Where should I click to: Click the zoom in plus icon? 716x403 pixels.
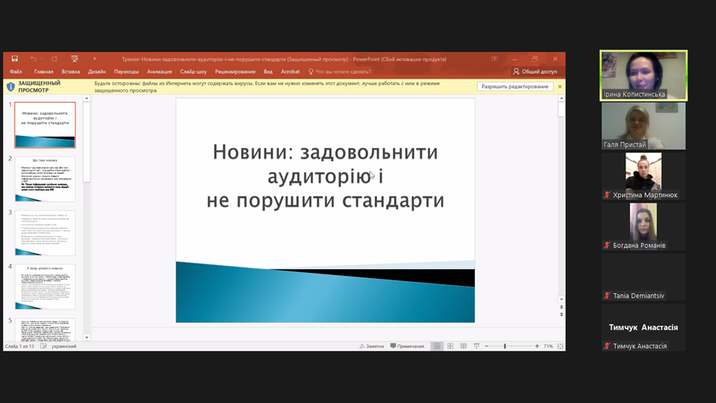click(x=535, y=346)
